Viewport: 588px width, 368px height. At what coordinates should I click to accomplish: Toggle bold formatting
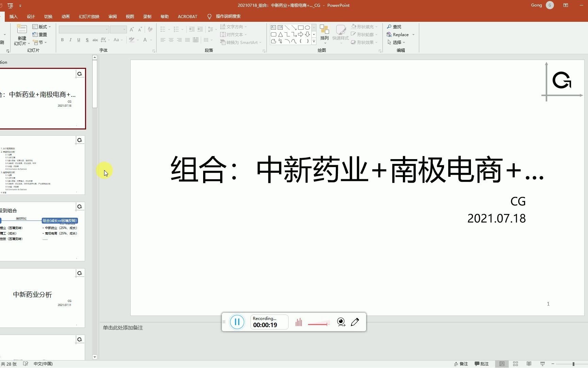[x=62, y=40]
